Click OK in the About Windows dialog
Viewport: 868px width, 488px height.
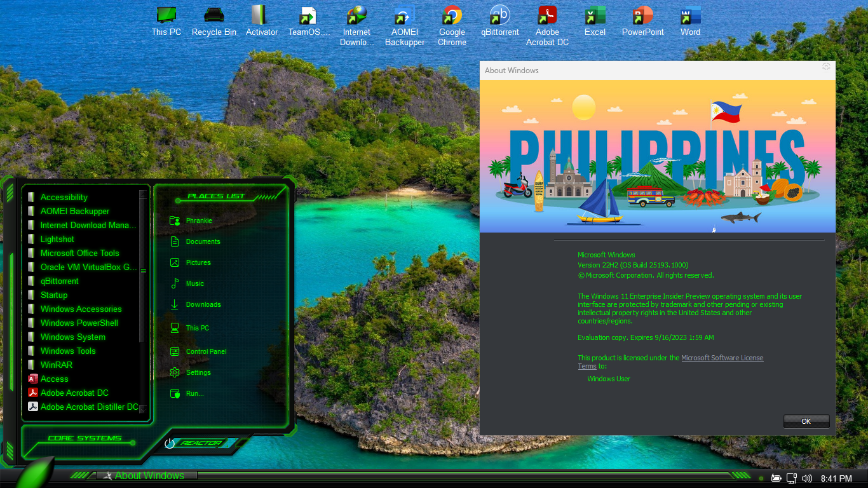point(806,421)
